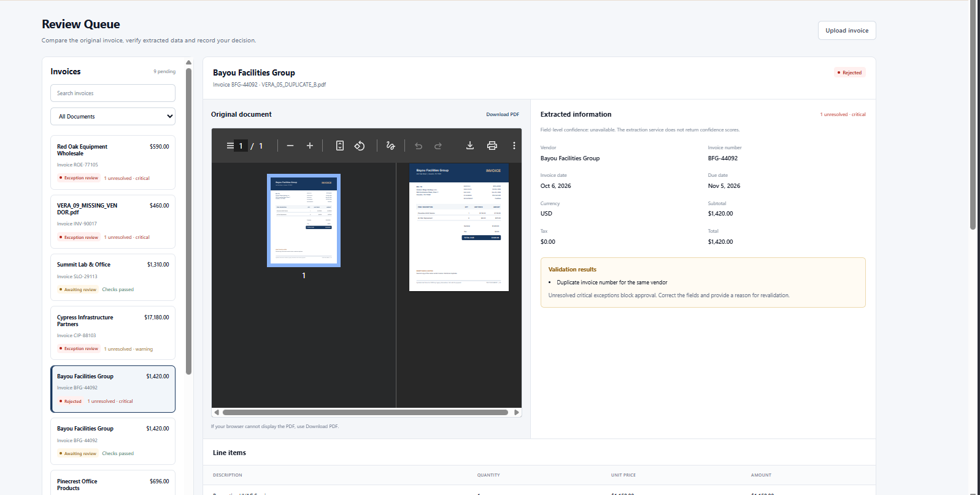Open Cypress Infrastructure Partners invoice
980x495 pixels.
pos(113,333)
